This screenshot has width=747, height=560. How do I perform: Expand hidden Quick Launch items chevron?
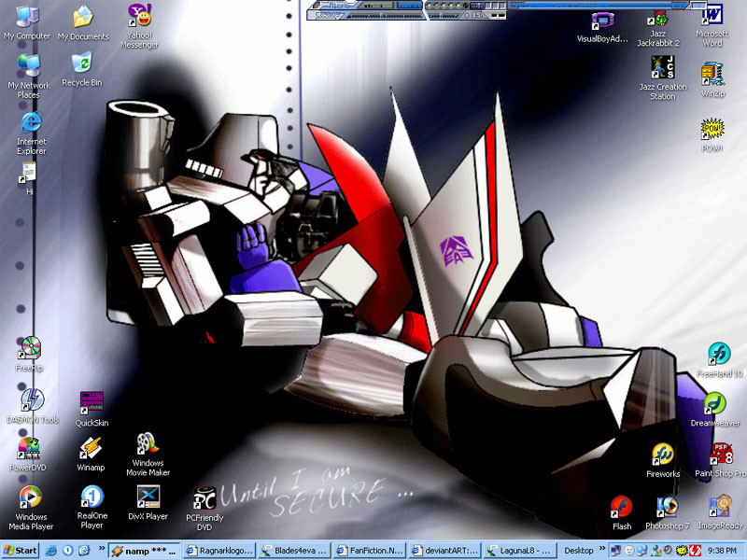click(x=102, y=549)
